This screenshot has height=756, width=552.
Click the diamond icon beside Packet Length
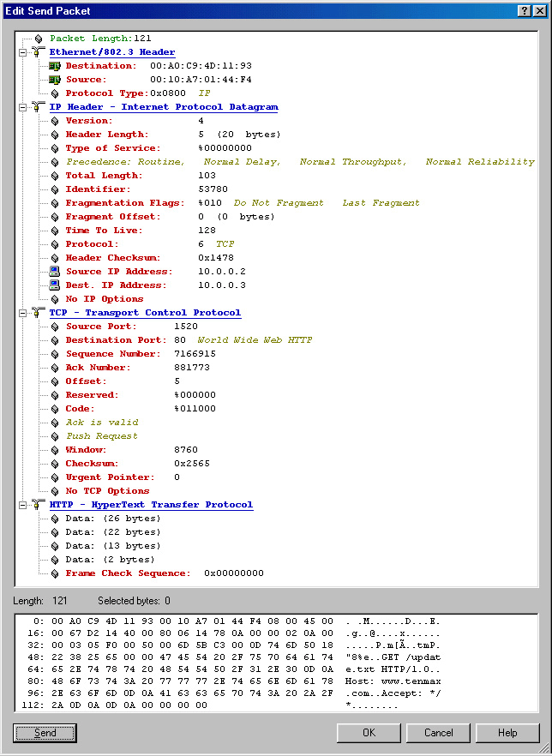pos(39,39)
